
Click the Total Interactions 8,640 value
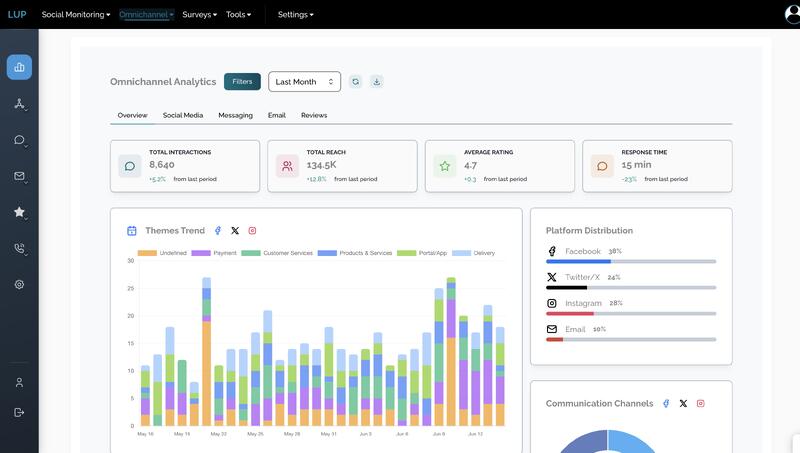point(162,165)
